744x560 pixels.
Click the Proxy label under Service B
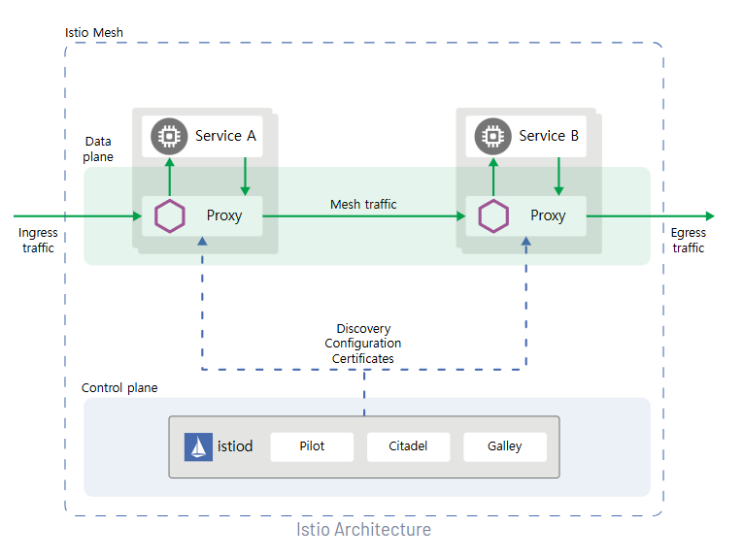548,216
